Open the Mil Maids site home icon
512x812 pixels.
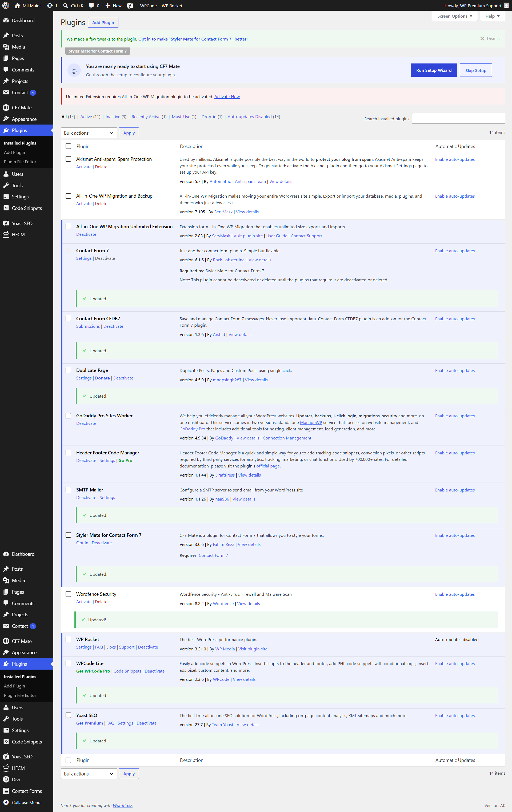[17, 5]
